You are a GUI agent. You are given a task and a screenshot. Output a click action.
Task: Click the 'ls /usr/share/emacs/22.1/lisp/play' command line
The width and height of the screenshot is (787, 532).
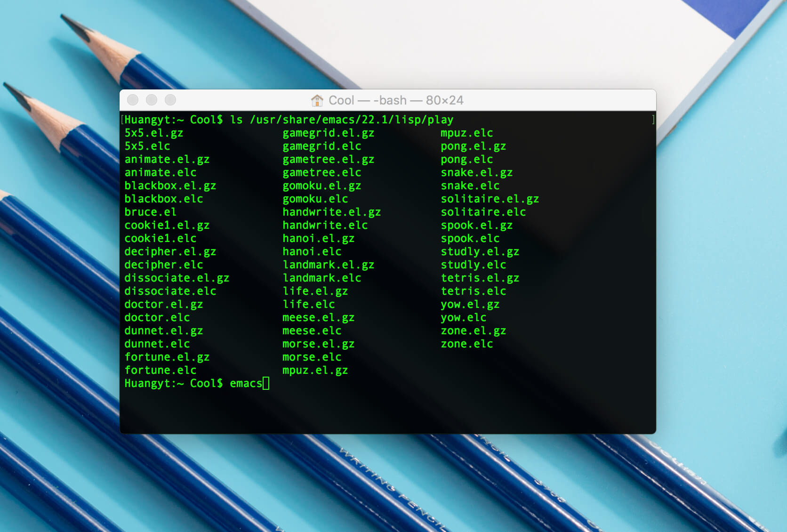pos(342,120)
